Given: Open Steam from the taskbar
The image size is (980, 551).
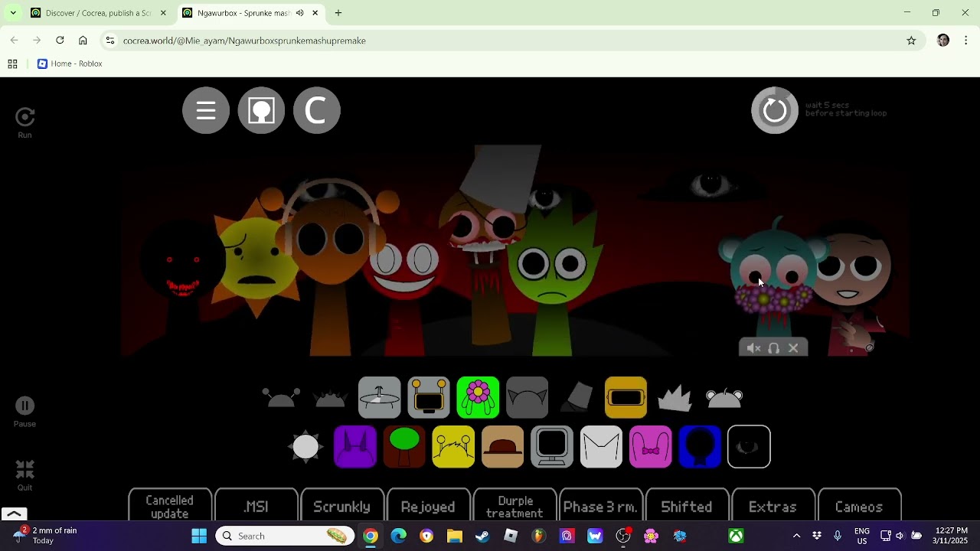Looking at the screenshot, I should 482,536.
